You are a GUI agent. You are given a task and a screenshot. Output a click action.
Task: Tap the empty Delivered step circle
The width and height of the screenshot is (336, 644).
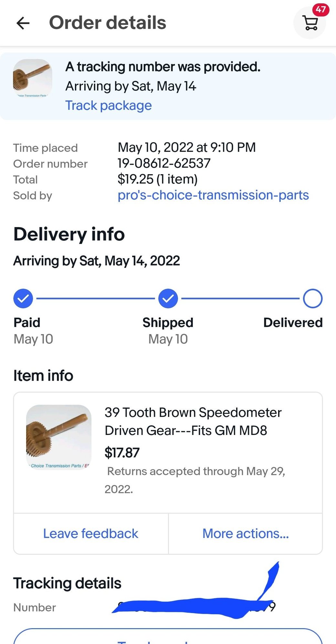point(312,299)
